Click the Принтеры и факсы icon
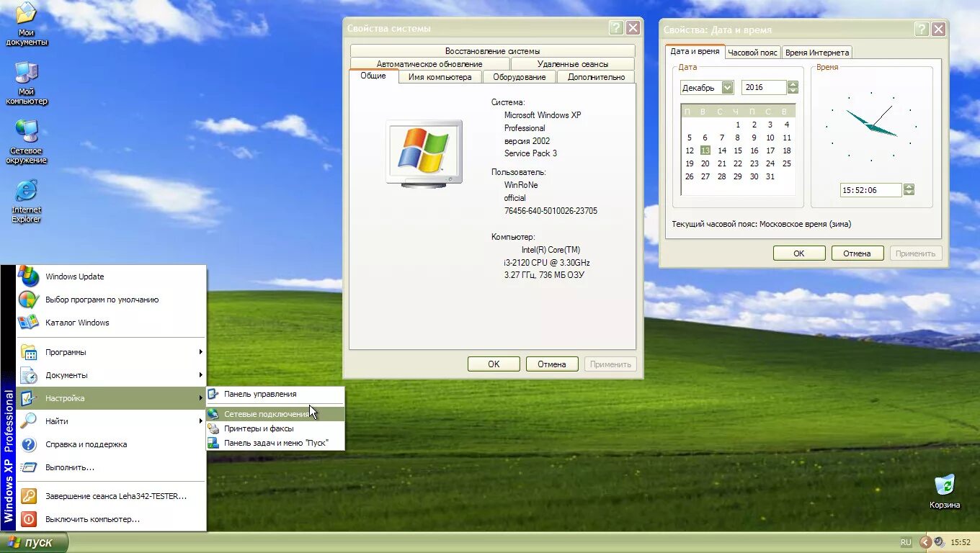This screenshot has width=980, height=553. (213, 428)
